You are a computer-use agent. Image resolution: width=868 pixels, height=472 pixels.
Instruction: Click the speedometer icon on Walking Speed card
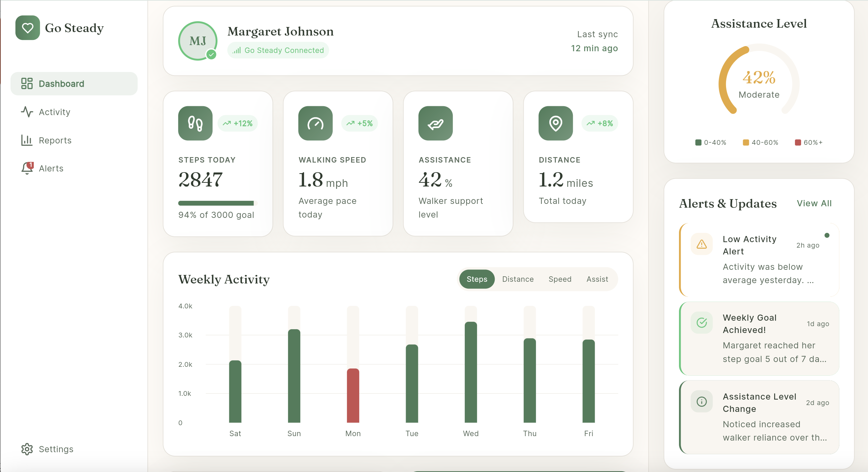coord(315,123)
